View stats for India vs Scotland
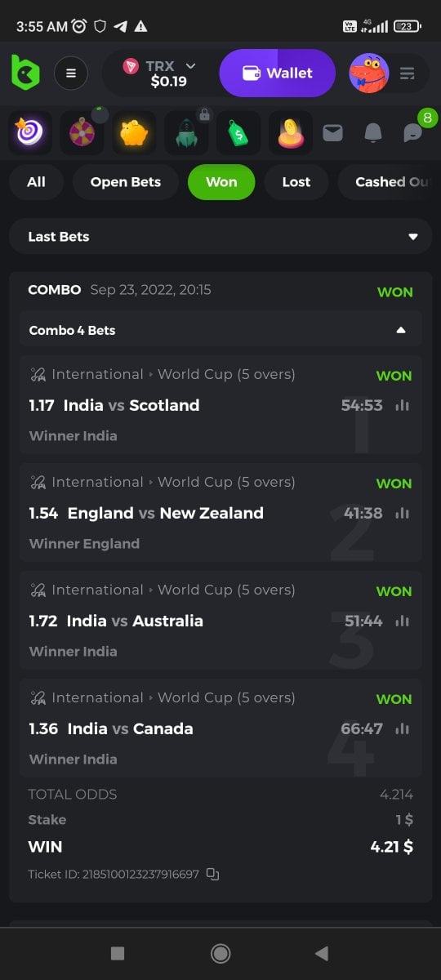441x980 pixels. coord(402,405)
